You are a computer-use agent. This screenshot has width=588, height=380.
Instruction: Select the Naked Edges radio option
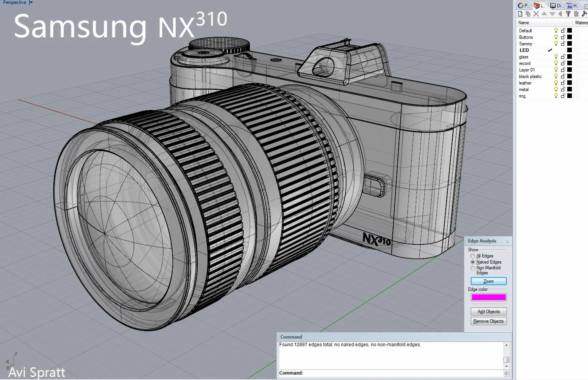coord(473,262)
